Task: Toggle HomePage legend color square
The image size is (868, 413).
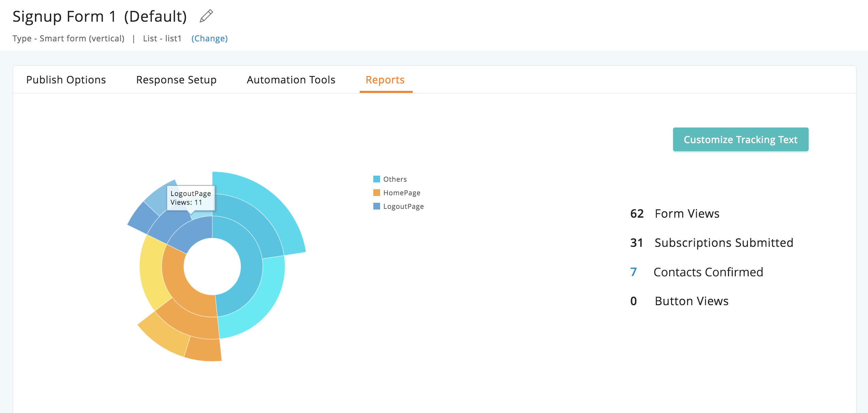Action: (376, 193)
